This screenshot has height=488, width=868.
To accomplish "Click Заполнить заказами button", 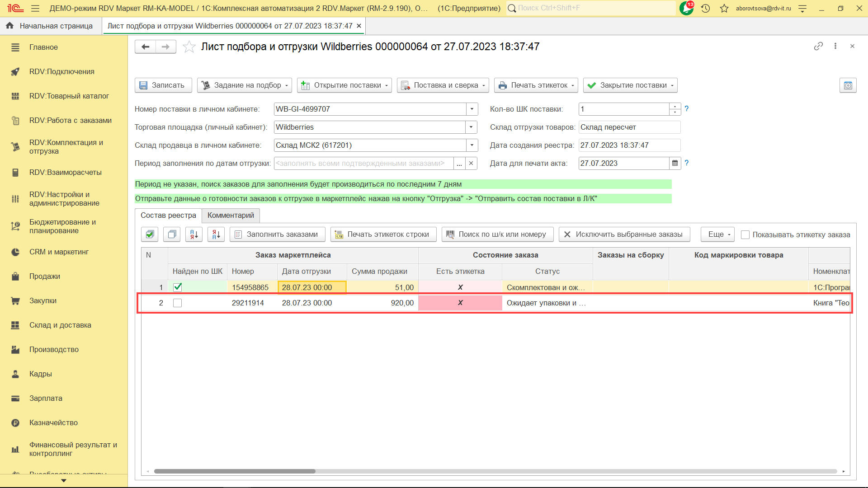I will tap(278, 234).
